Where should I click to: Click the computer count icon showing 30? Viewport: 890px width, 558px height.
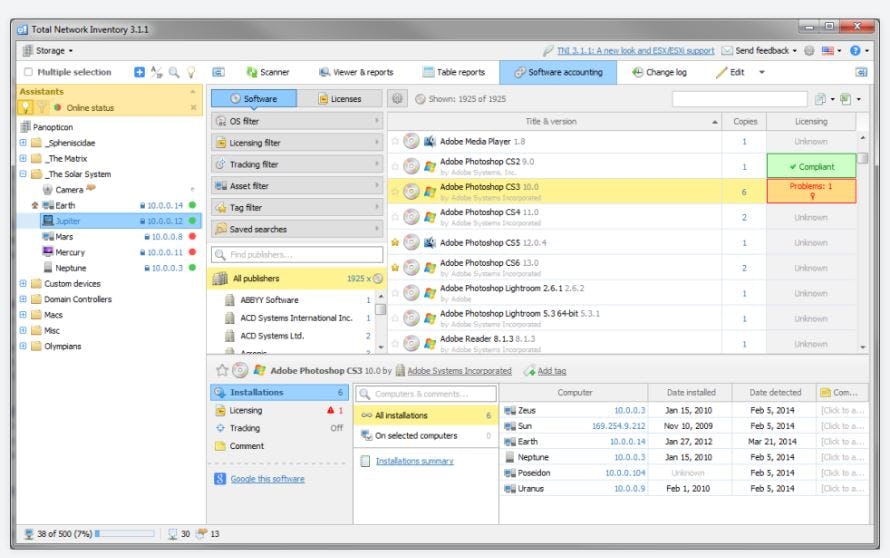click(x=173, y=534)
